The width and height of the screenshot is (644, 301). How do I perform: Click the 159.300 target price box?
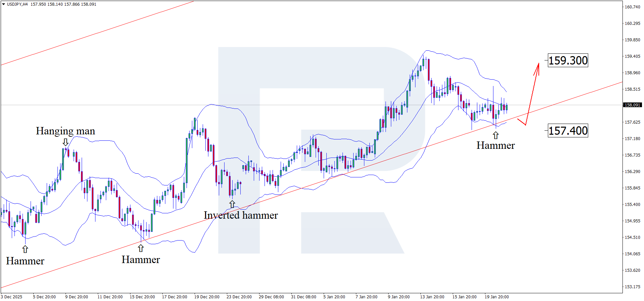[568, 60]
